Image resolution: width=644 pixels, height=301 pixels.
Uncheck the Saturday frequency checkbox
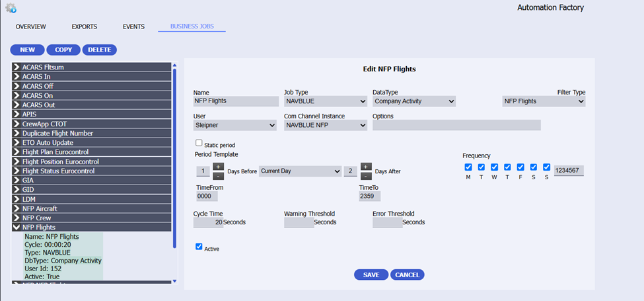tap(534, 167)
